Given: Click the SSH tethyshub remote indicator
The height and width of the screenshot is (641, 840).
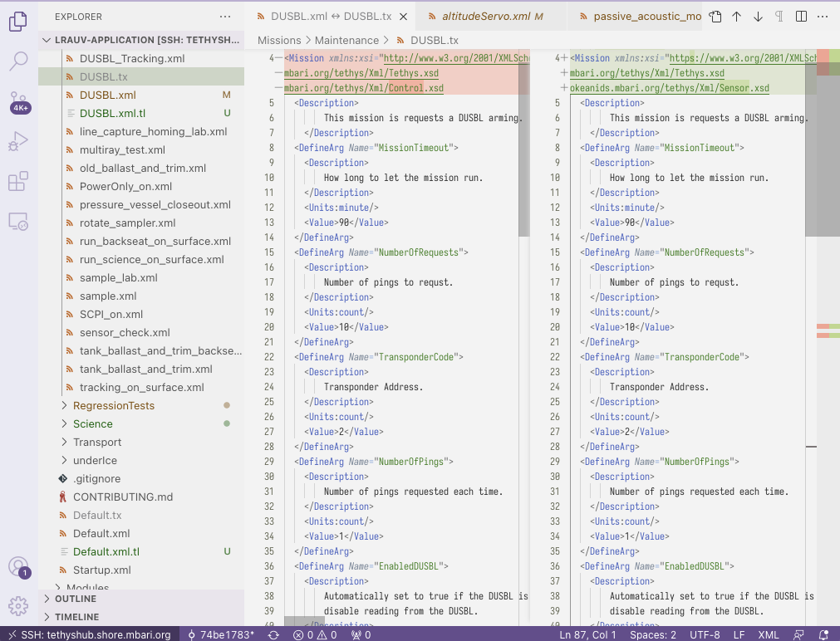Looking at the screenshot, I should click(x=87, y=634).
